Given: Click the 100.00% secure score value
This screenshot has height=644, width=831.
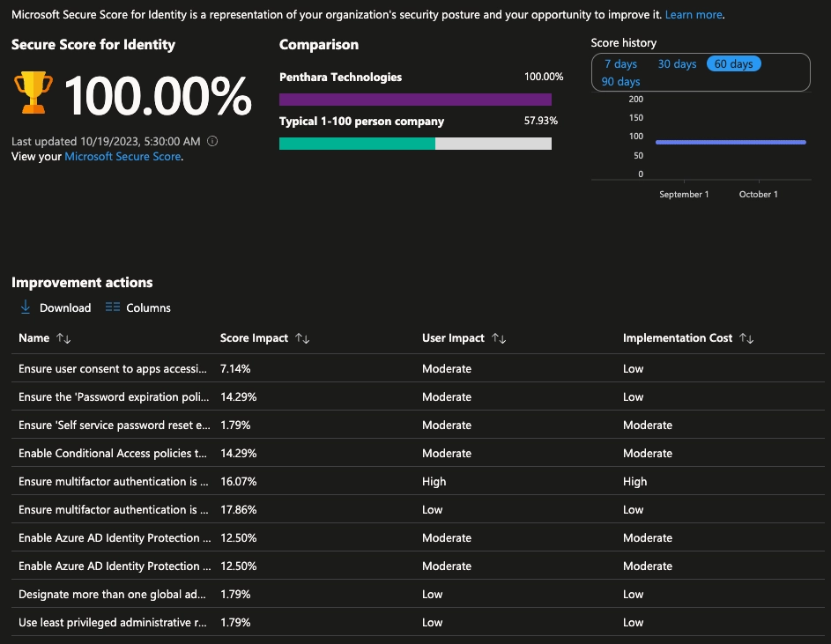Looking at the screenshot, I should point(158,95).
